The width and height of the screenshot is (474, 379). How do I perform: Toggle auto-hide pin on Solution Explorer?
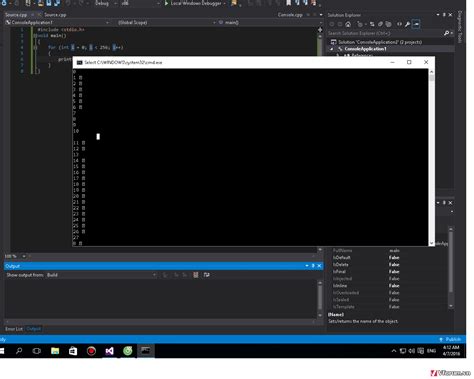(x=444, y=15)
